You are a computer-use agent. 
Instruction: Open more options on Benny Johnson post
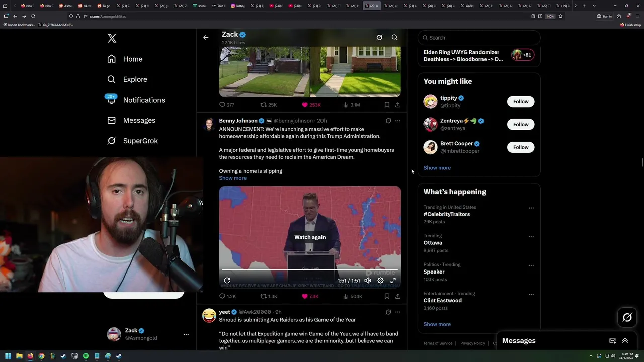(x=398, y=121)
